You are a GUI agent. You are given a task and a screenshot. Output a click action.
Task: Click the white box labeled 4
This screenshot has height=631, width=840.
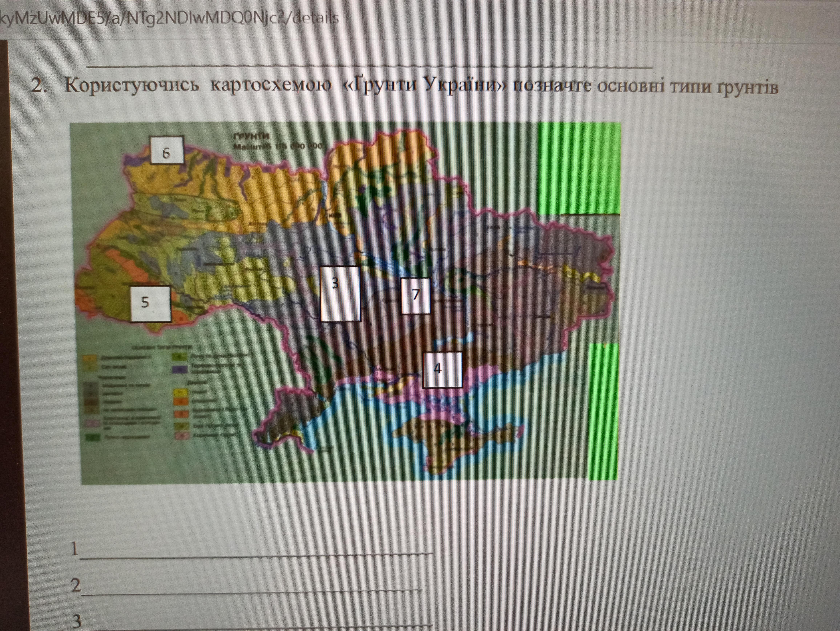click(442, 370)
